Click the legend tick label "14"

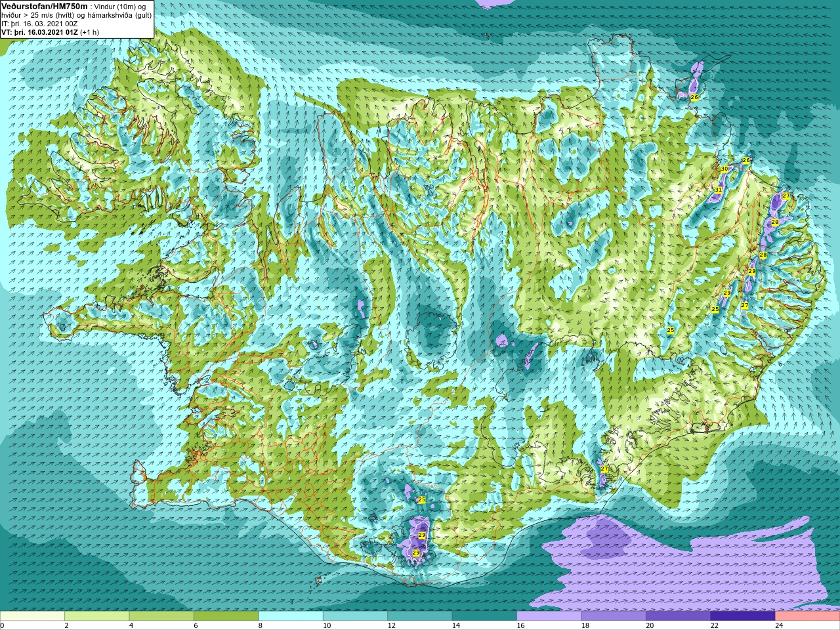click(x=456, y=625)
